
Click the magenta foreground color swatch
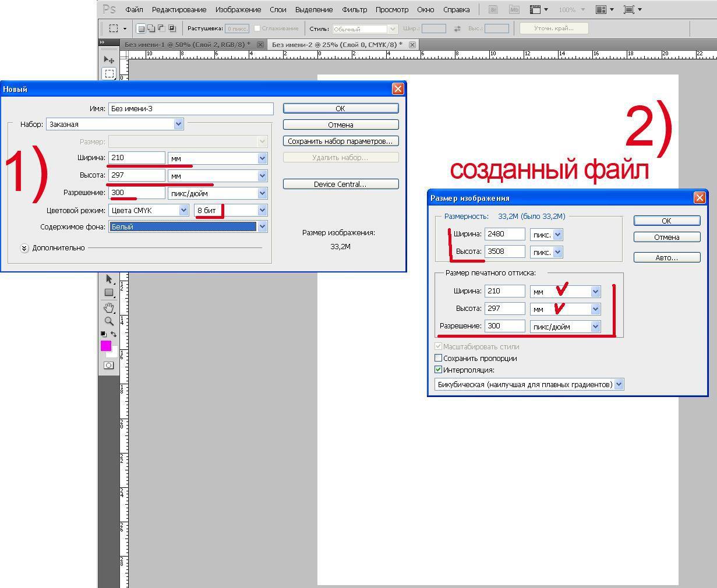(x=105, y=346)
